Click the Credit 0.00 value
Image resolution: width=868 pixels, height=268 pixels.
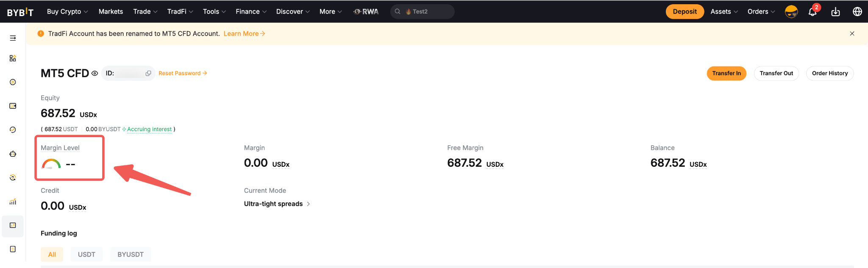coord(63,206)
